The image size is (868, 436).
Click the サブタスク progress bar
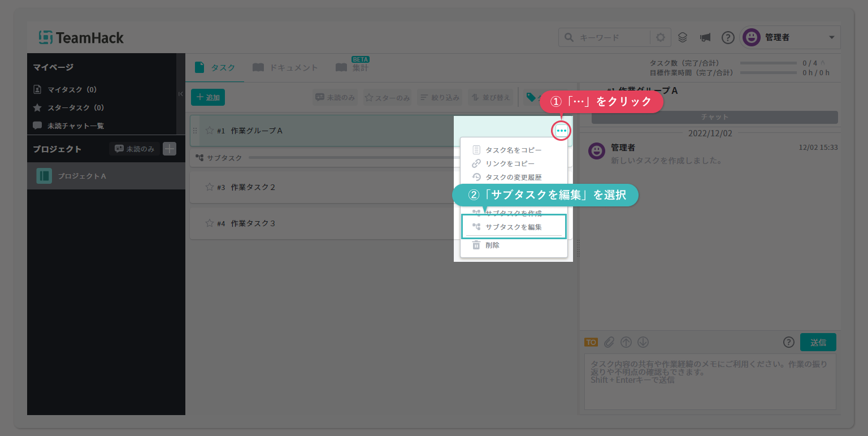point(350,158)
